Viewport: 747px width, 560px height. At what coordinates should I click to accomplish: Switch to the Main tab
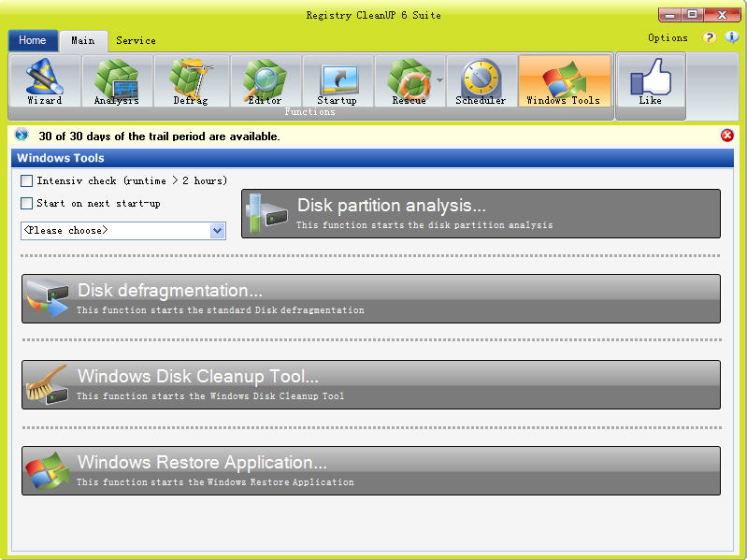click(x=83, y=41)
